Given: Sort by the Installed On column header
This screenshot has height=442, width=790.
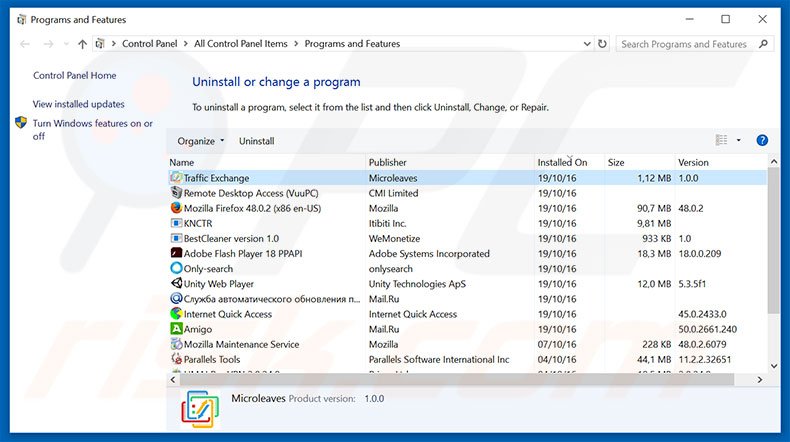Looking at the screenshot, I should [x=570, y=162].
